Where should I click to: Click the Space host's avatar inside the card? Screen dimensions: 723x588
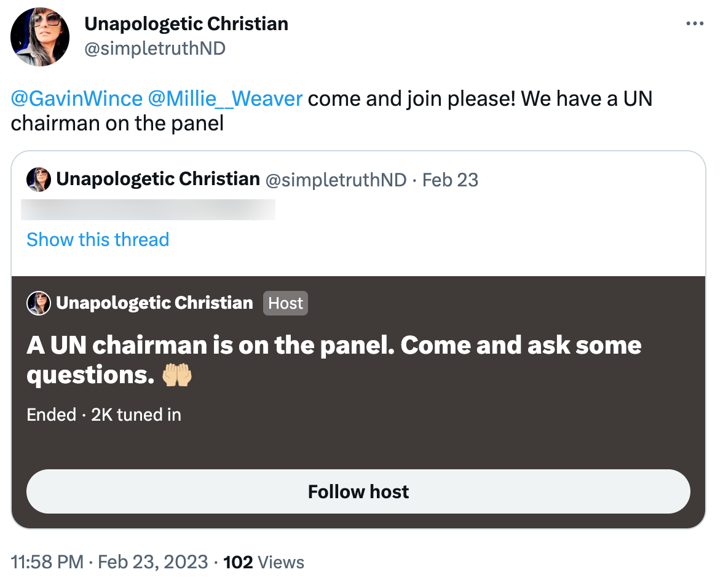pos(39,303)
